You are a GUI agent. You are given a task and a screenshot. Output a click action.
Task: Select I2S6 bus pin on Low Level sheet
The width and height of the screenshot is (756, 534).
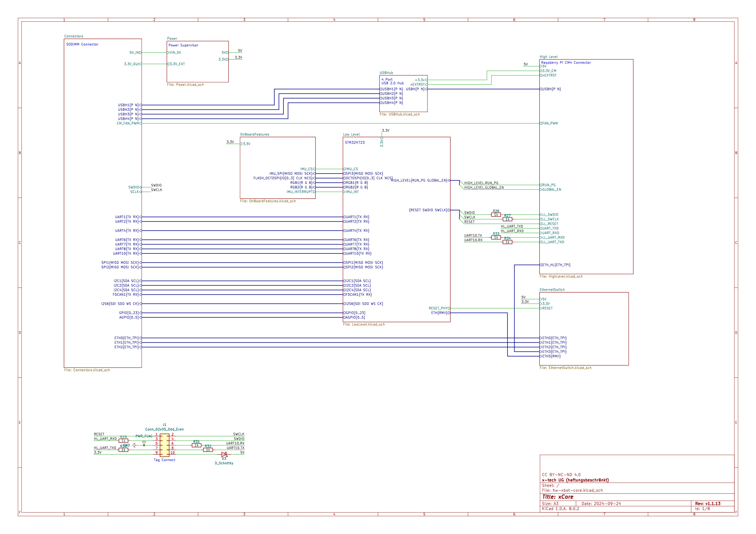point(363,304)
